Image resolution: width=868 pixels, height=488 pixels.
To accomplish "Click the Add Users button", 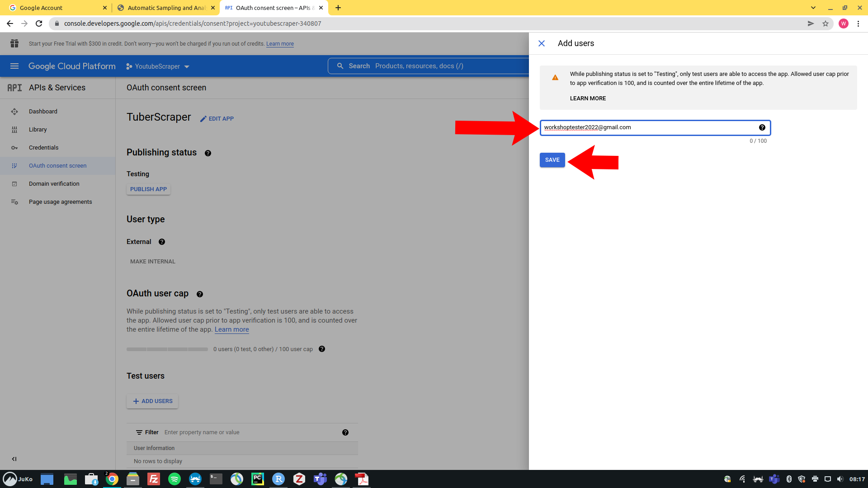I will click(152, 401).
